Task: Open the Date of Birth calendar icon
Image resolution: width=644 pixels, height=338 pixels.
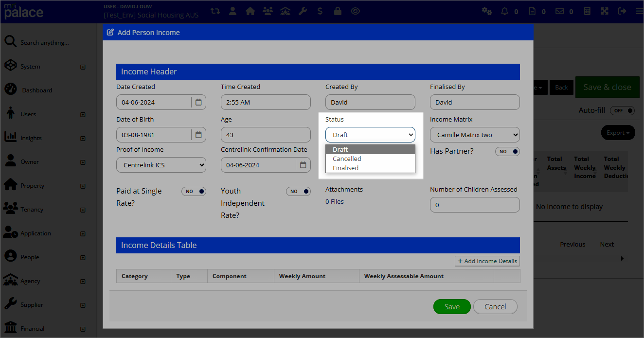Action: point(198,135)
